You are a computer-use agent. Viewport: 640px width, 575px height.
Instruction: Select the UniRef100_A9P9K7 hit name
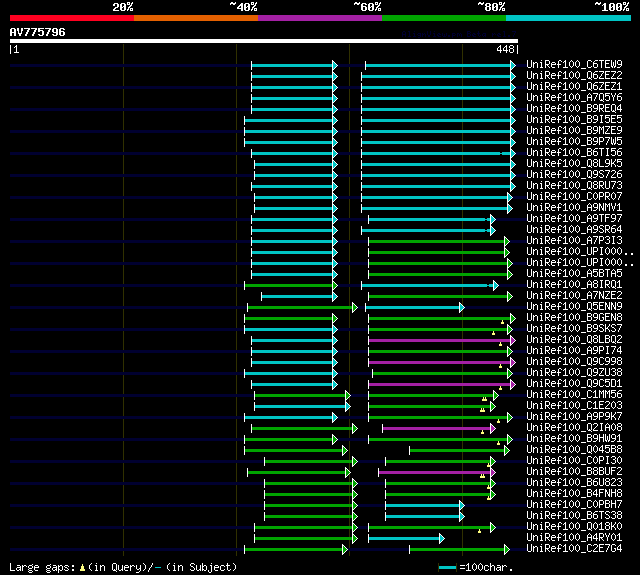pyautogui.click(x=574, y=417)
